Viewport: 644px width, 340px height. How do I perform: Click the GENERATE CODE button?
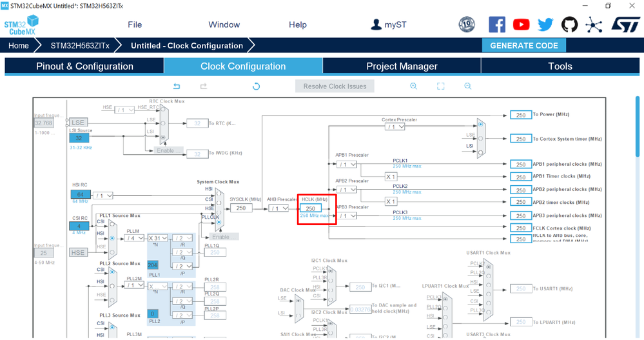(x=523, y=46)
